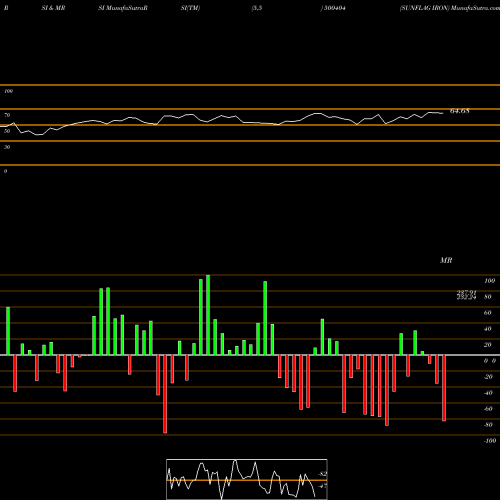Click the first green MR bar at left edge

point(8,331)
